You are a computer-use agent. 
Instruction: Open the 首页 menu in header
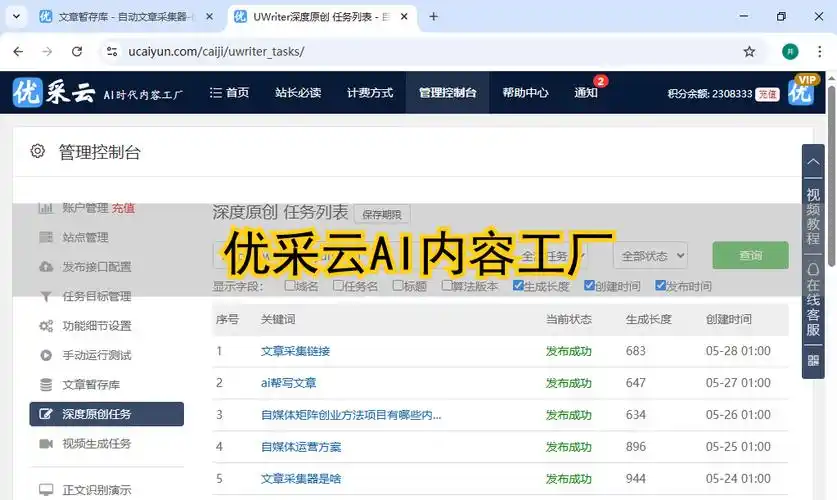tap(230, 92)
